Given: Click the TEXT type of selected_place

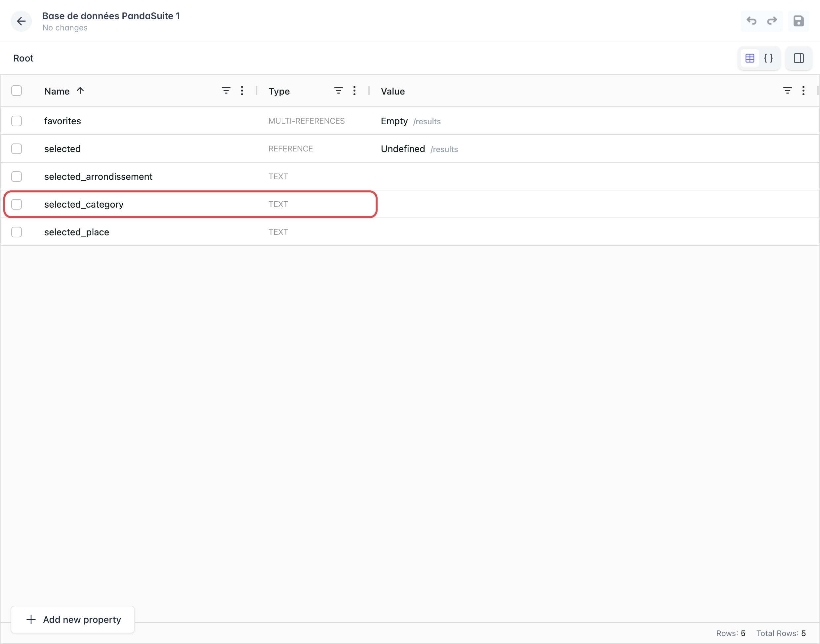Looking at the screenshot, I should tap(278, 232).
